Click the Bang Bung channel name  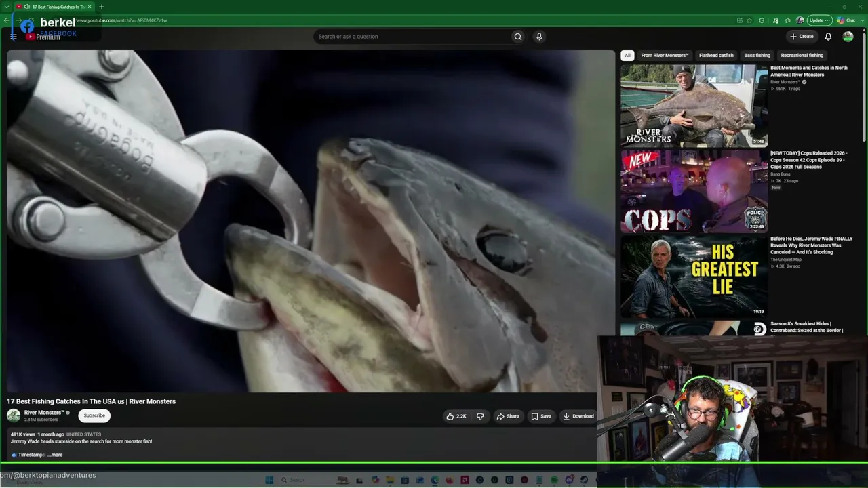(781, 174)
